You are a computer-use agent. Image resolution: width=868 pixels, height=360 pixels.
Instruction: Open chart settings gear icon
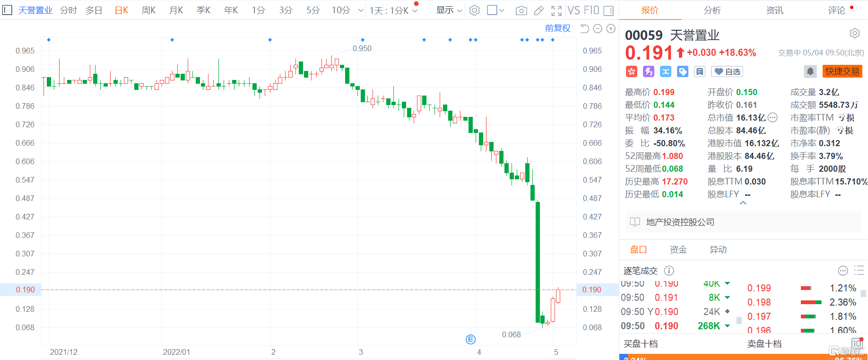(x=474, y=10)
